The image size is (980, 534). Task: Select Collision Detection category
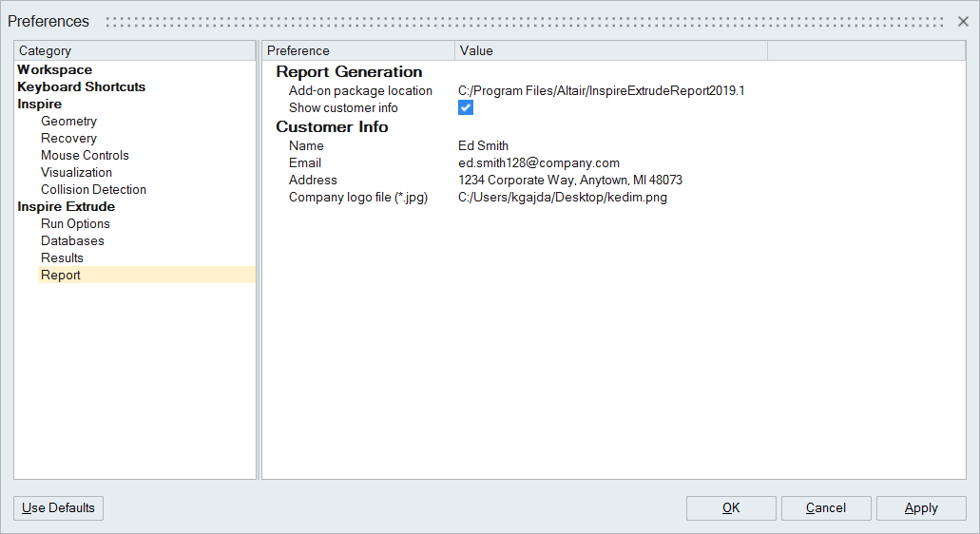tap(93, 190)
